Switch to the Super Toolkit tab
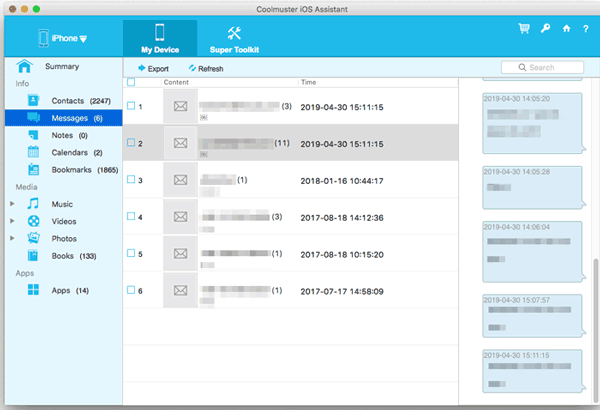 tap(233, 38)
